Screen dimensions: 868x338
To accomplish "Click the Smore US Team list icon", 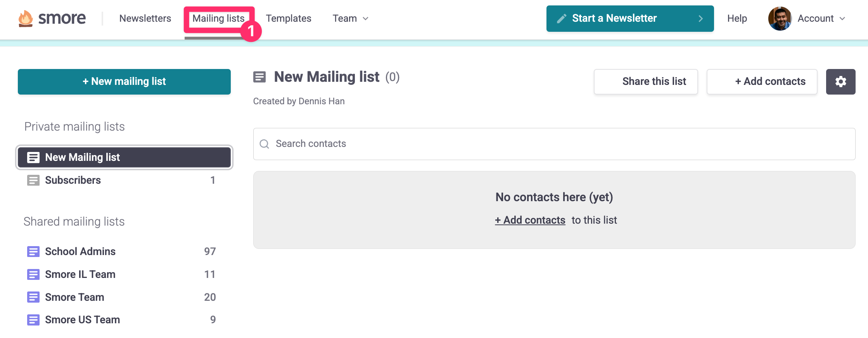I will [x=33, y=320].
